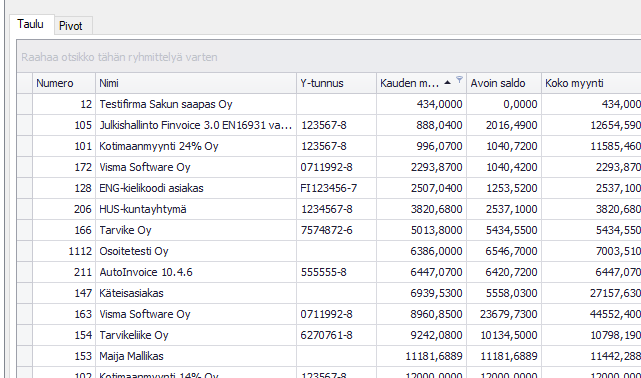Select 'Julkishallinto Finvoice 3.0 EN16931 va...' cell
This screenshot has height=378, width=641.
(x=196, y=125)
